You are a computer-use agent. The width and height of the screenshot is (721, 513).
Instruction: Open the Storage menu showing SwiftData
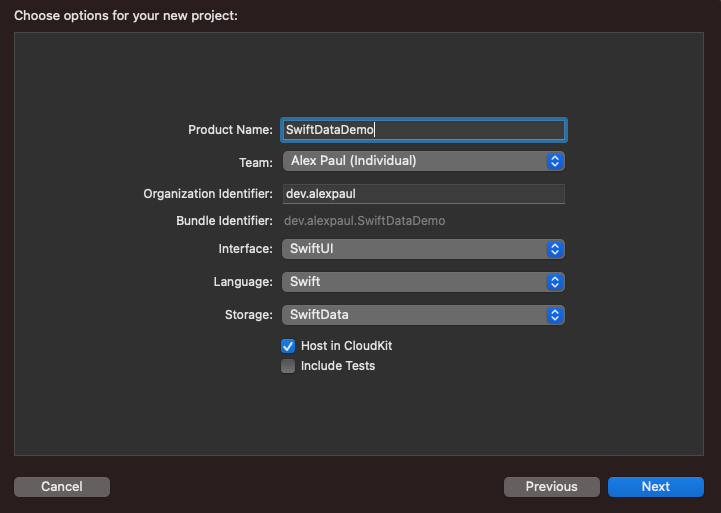tap(423, 315)
